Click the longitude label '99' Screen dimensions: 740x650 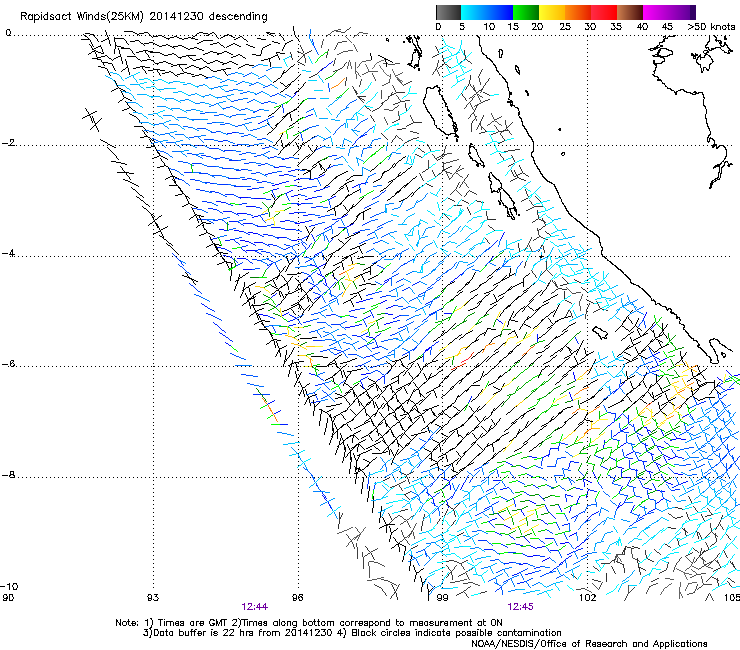442,598
